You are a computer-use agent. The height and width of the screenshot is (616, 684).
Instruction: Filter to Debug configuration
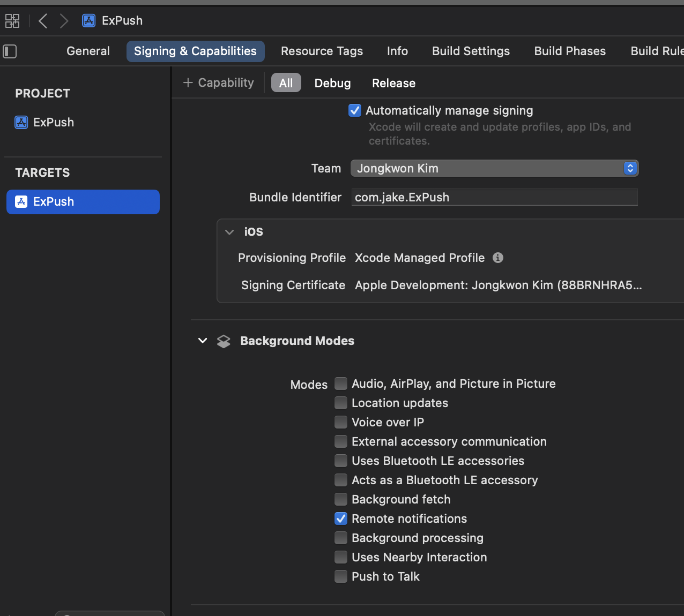coord(332,83)
